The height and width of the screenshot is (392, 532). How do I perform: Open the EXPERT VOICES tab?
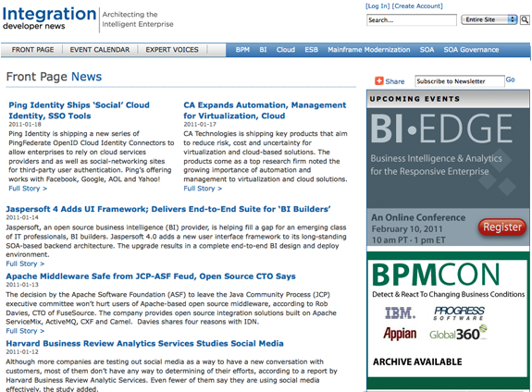coord(172,50)
